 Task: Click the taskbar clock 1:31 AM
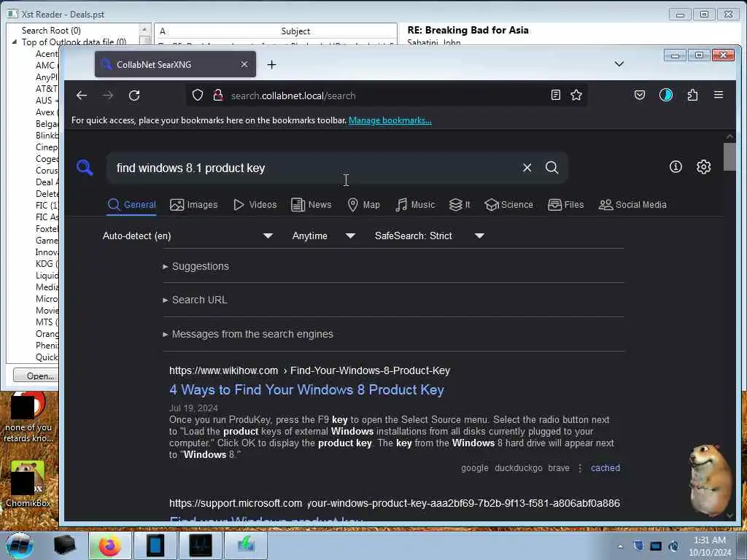pos(710,545)
